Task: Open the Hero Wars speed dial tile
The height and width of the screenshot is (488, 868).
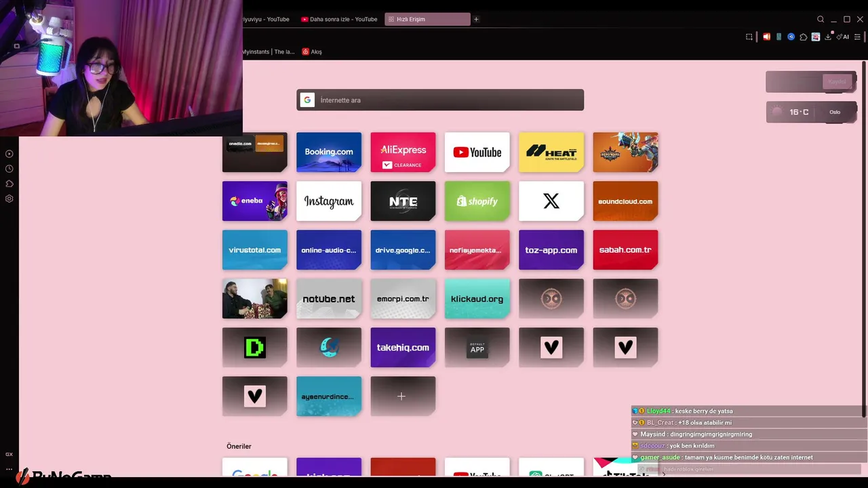Action: tap(625, 152)
